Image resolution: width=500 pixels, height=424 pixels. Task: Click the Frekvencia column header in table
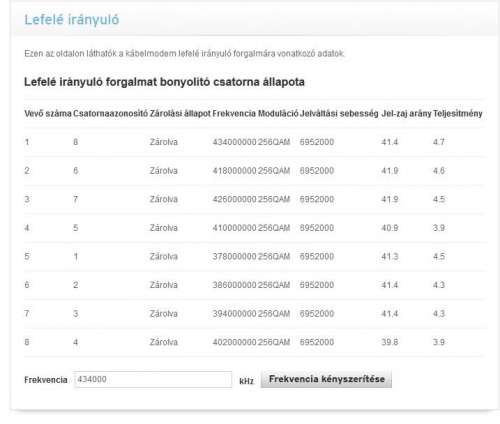[234, 114]
